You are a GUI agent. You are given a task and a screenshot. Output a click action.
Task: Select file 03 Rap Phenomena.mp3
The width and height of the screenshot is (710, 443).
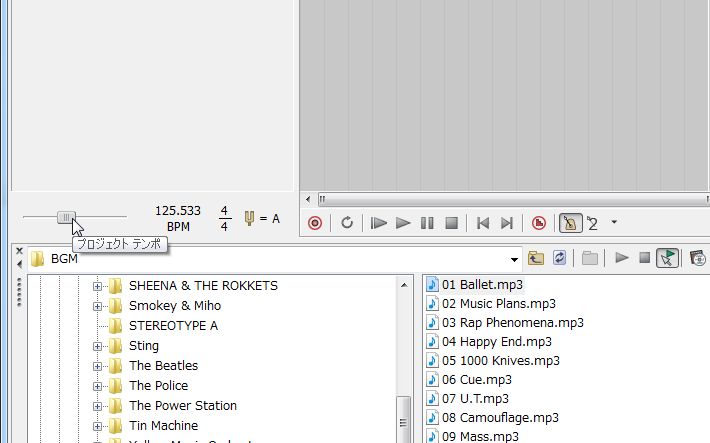tap(513, 323)
